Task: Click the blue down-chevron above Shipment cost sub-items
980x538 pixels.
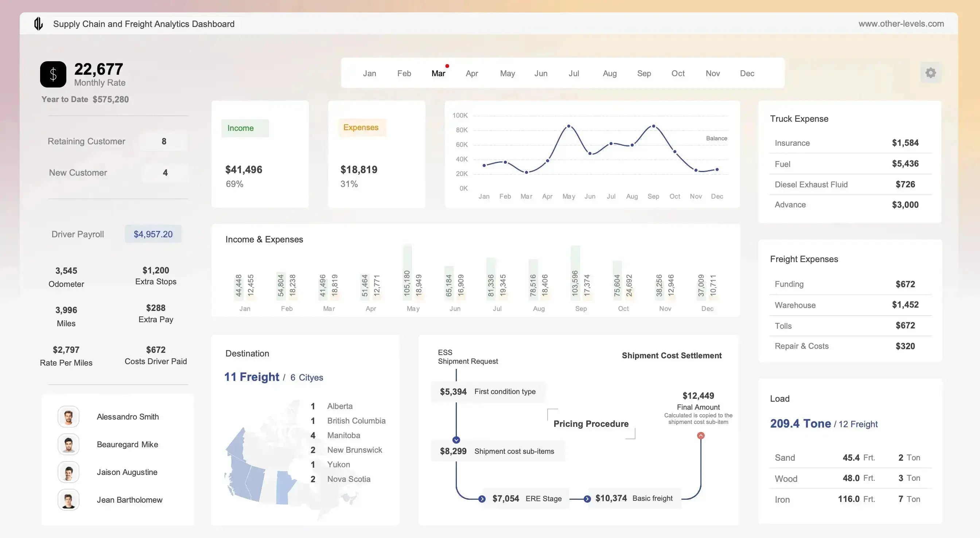Action: pos(455,440)
